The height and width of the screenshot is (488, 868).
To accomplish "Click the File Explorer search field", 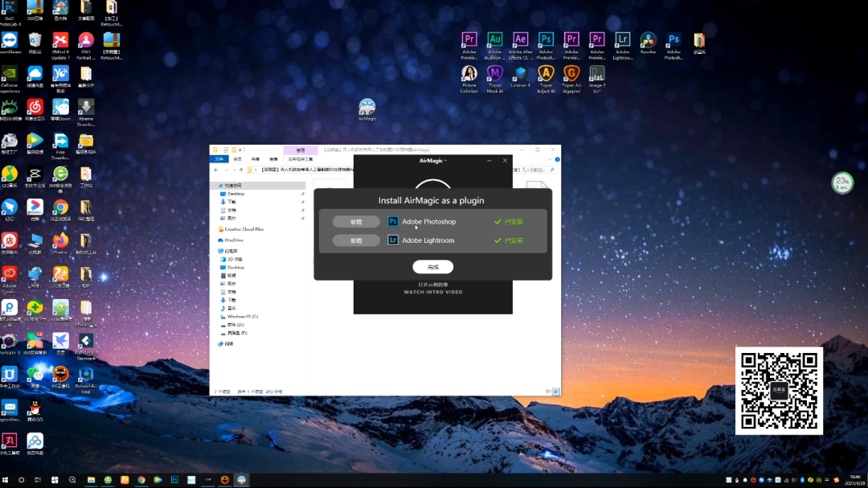I will coord(534,170).
